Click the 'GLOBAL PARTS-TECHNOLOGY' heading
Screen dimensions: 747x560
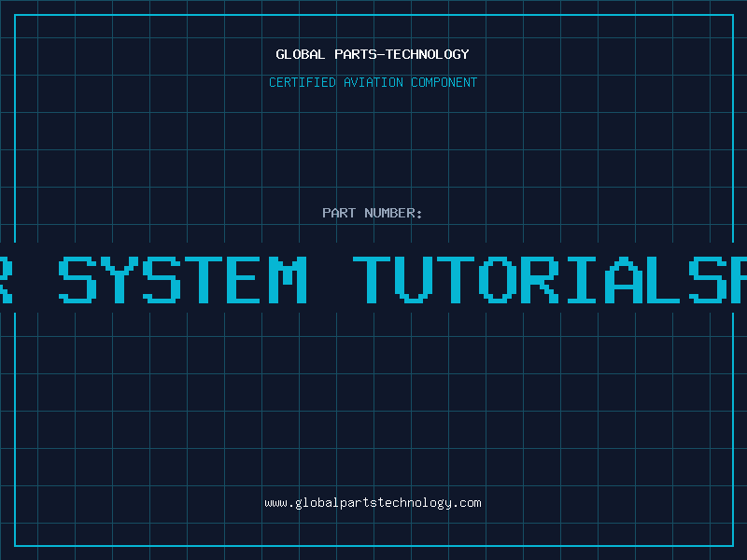pyautogui.click(x=373, y=54)
